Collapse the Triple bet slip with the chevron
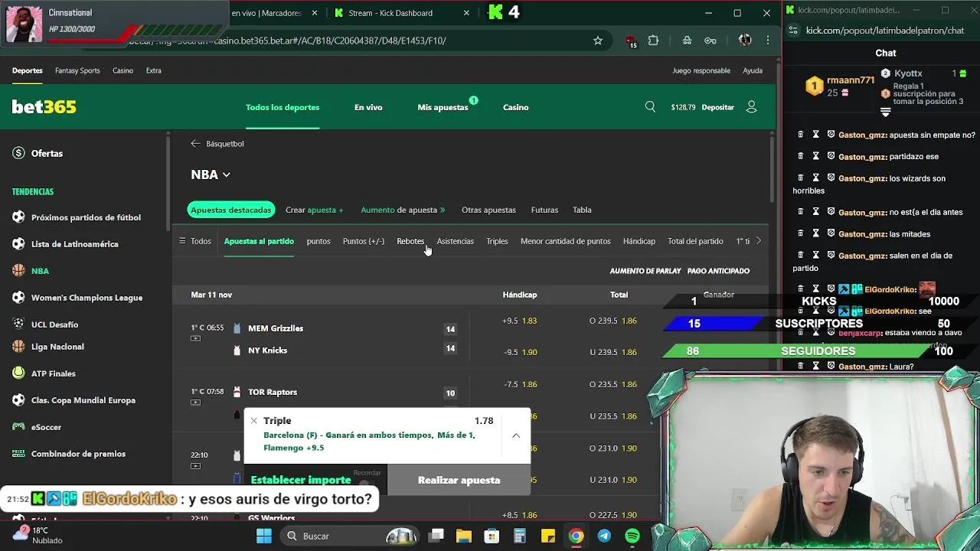This screenshot has height=551, width=980. tap(516, 435)
